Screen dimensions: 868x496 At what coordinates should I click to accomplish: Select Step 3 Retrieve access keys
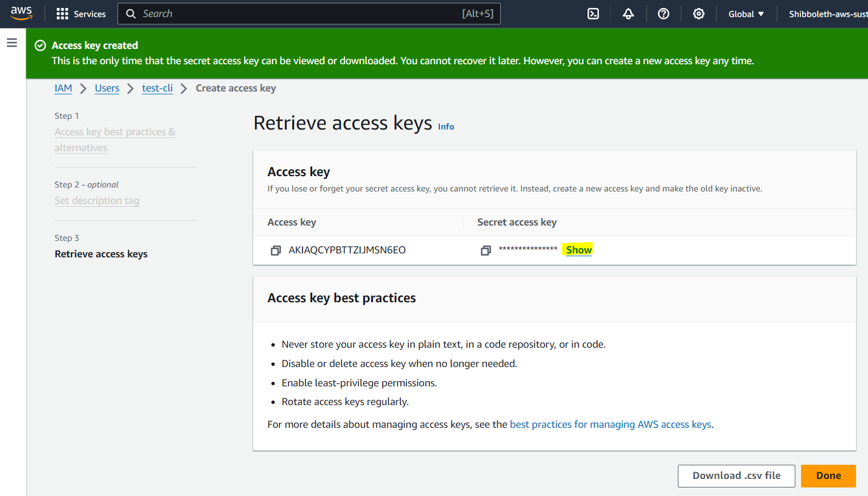(x=101, y=254)
